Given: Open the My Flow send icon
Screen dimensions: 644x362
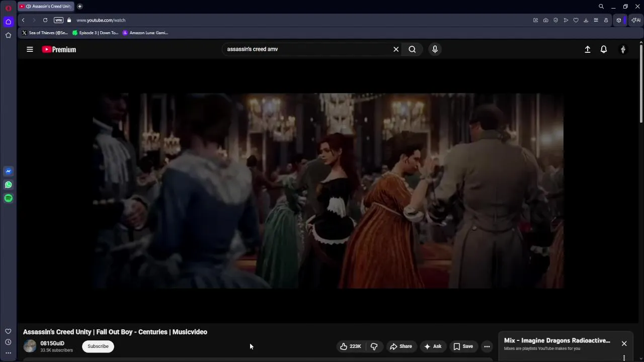Looking at the screenshot, I should (x=566, y=20).
